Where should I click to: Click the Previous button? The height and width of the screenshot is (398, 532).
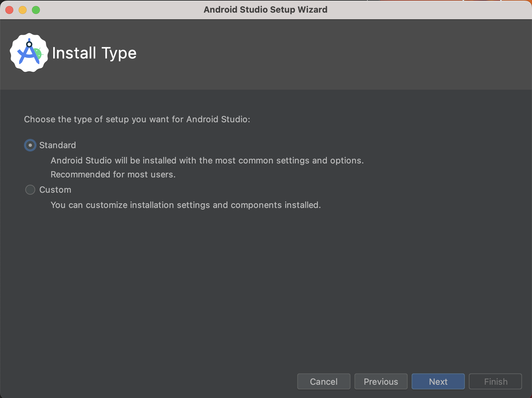(x=381, y=381)
